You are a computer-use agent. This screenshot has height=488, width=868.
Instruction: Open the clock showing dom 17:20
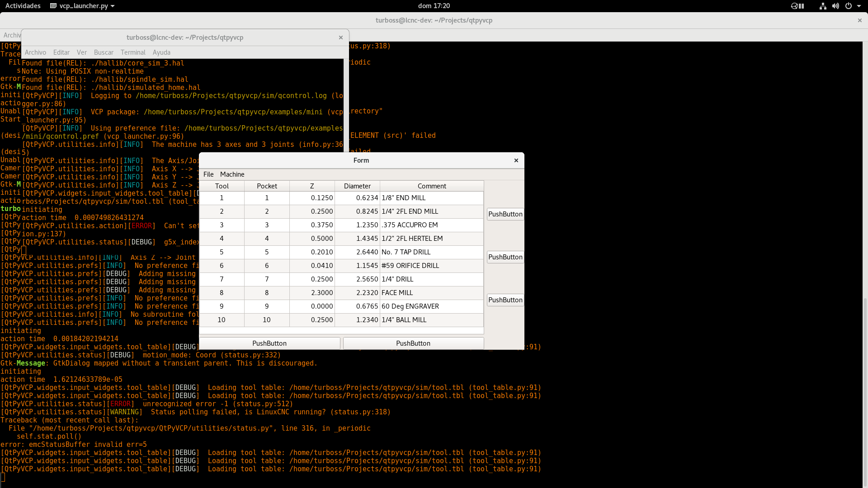coord(434,6)
